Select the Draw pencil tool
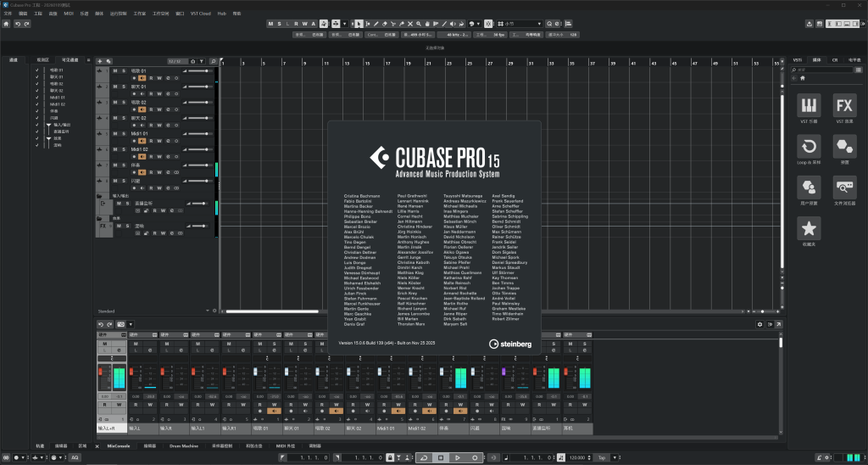The image size is (868, 465). 376,24
